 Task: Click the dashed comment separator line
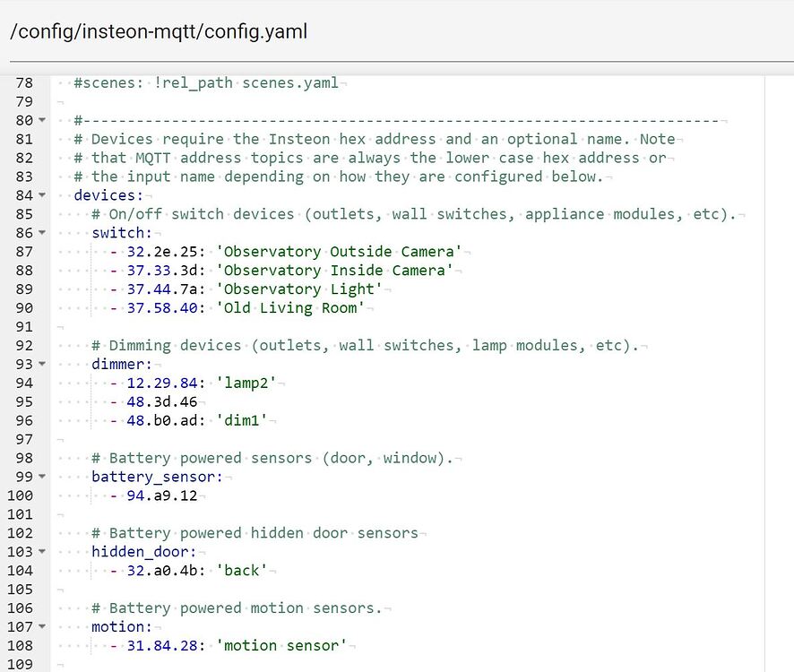pyautogui.click(x=396, y=121)
